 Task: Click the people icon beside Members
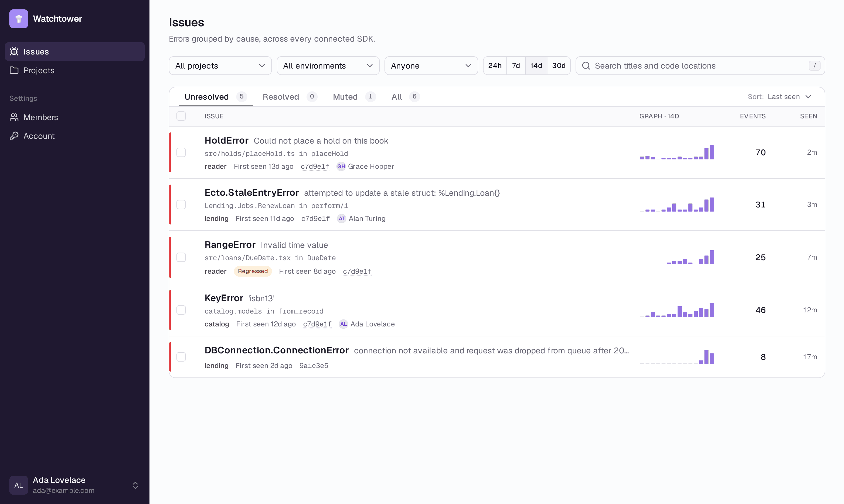(x=14, y=117)
